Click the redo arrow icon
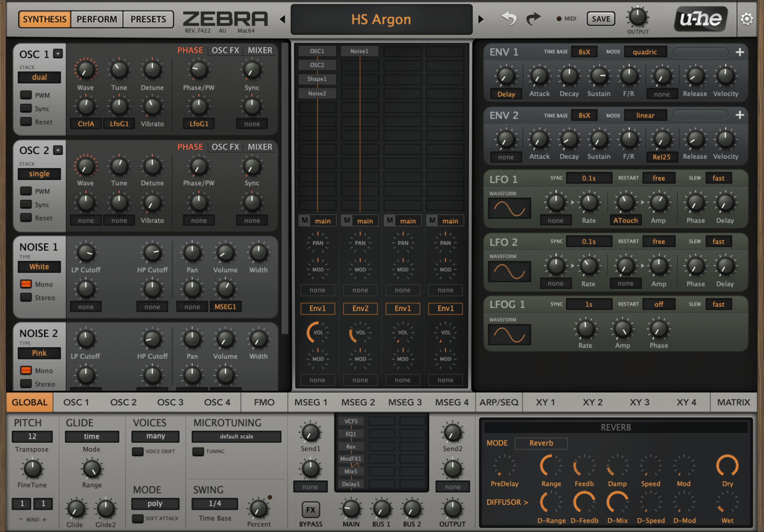The height and width of the screenshot is (532, 764). point(534,19)
